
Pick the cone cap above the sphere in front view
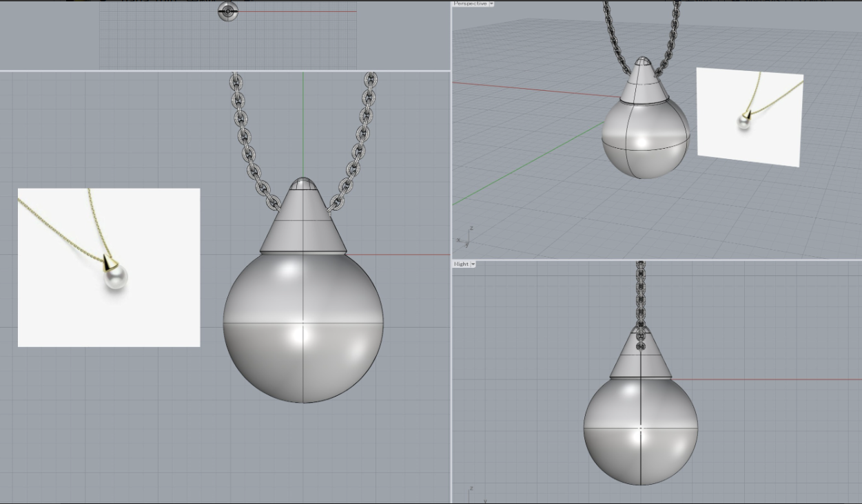pyautogui.click(x=302, y=220)
